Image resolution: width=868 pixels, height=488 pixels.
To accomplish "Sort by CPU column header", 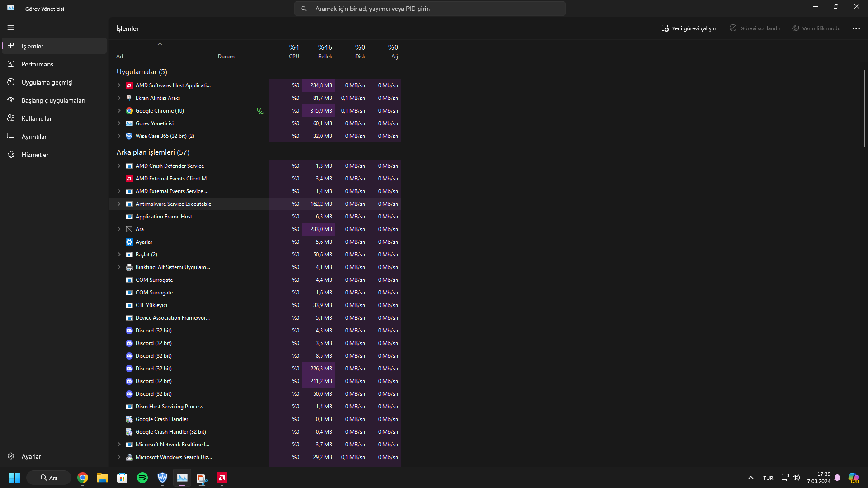I will [x=286, y=51].
